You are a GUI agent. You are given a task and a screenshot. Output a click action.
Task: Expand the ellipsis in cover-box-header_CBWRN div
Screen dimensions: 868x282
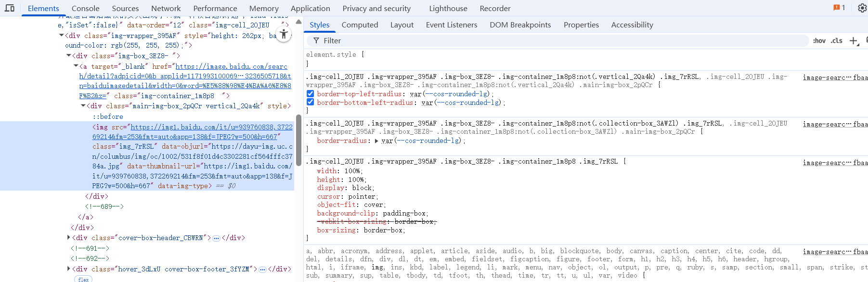point(216,238)
